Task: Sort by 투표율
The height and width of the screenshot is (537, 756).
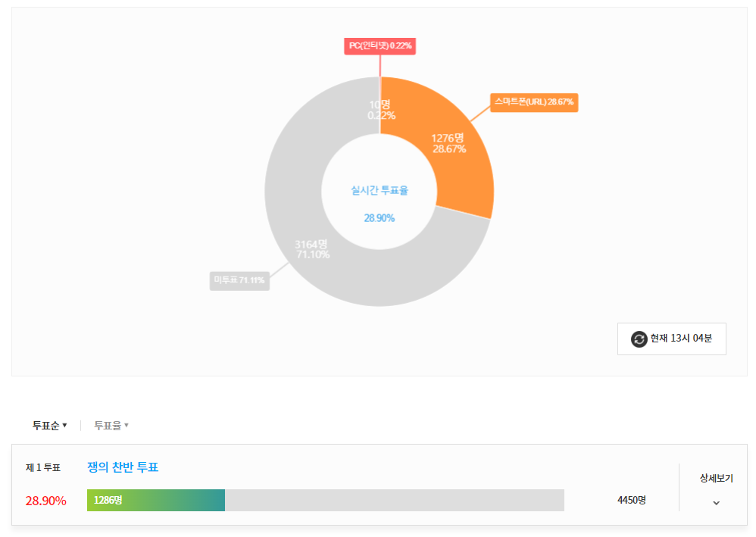Action: coord(111,426)
